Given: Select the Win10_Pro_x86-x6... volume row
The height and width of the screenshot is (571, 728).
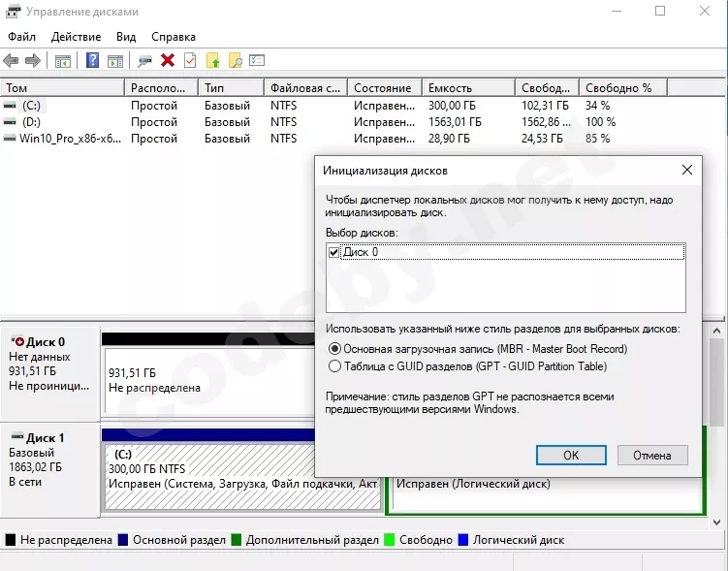Looking at the screenshot, I should [333, 139].
